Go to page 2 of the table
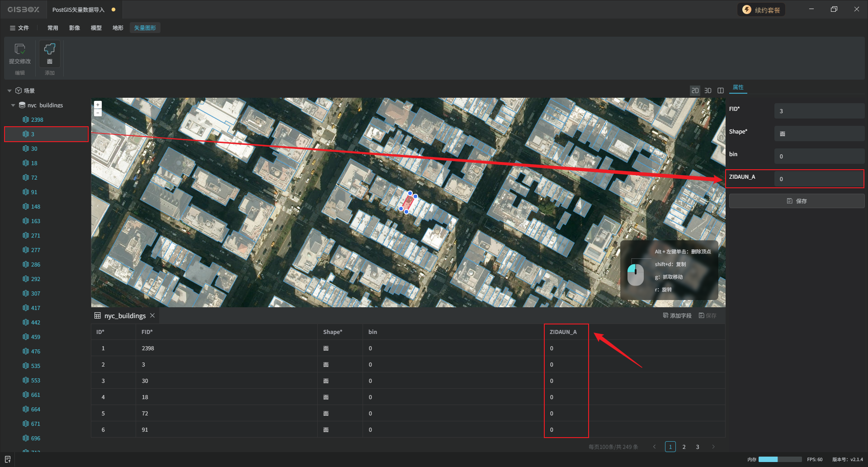Screen dimensions: 868x467 pos(684,447)
